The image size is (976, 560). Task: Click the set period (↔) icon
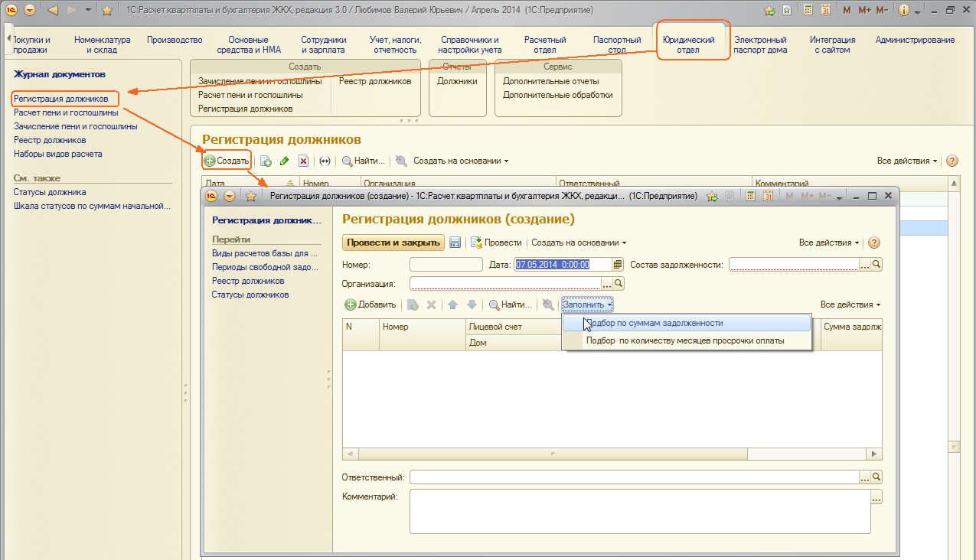(325, 161)
